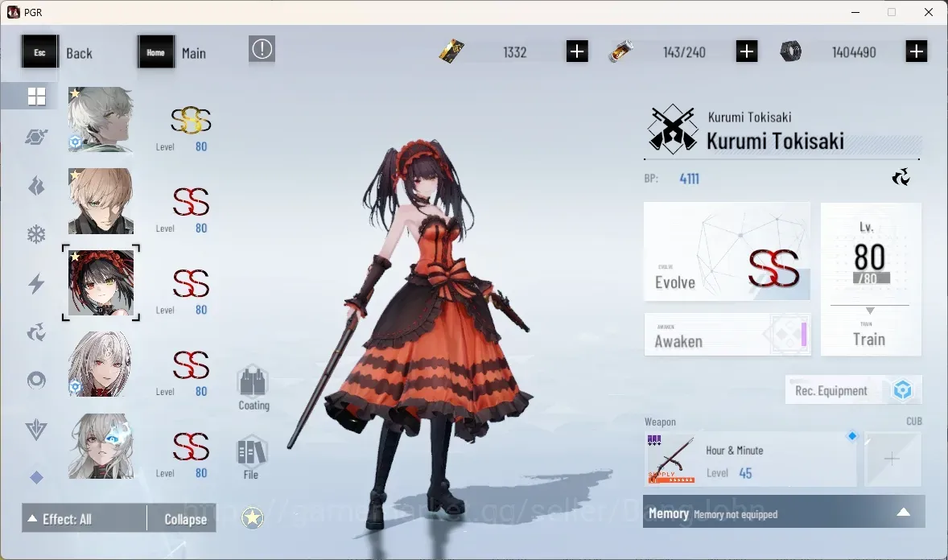Click the blue diamond on weapon card

point(852,436)
